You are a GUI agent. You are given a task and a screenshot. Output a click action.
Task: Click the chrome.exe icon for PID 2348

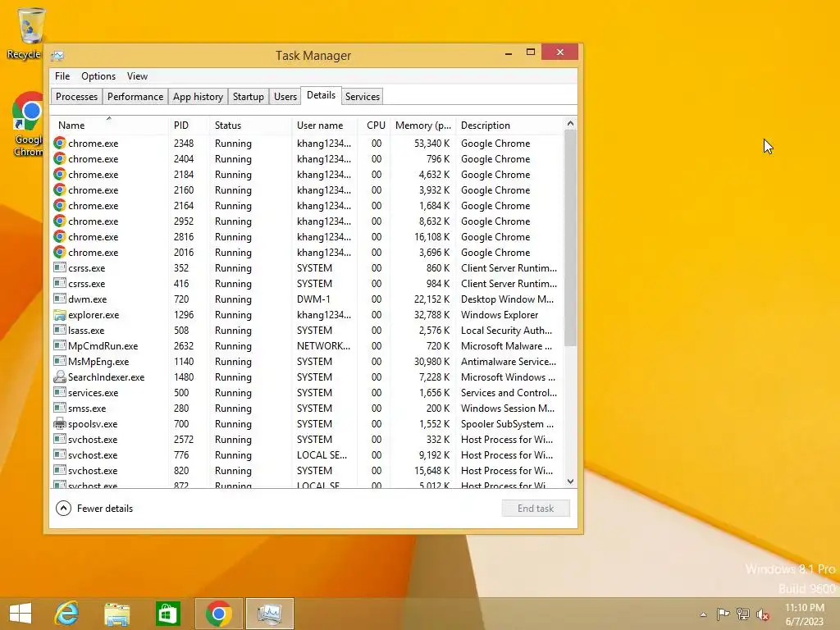point(59,143)
